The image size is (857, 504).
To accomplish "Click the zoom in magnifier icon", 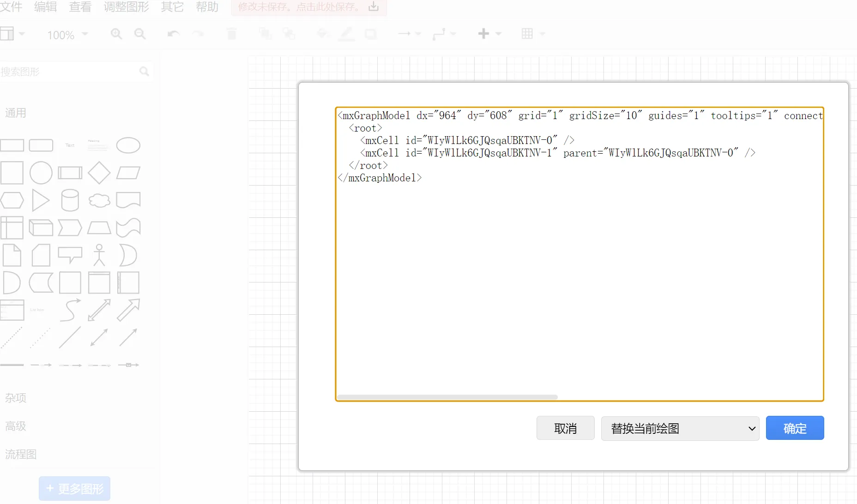I will (x=116, y=34).
